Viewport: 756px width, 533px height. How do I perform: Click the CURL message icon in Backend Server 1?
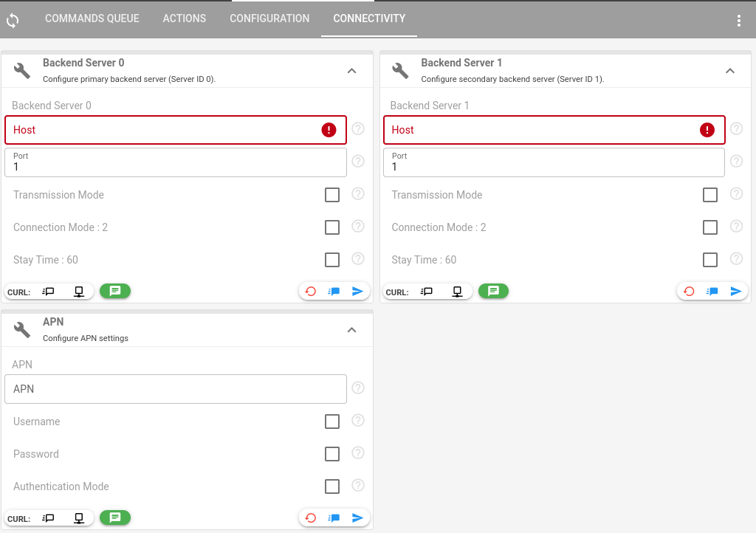(427, 292)
